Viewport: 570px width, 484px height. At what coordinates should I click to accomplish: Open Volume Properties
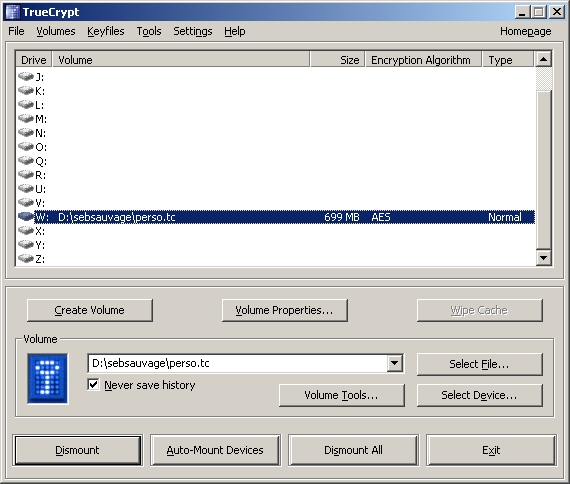pyautogui.click(x=285, y=310)
